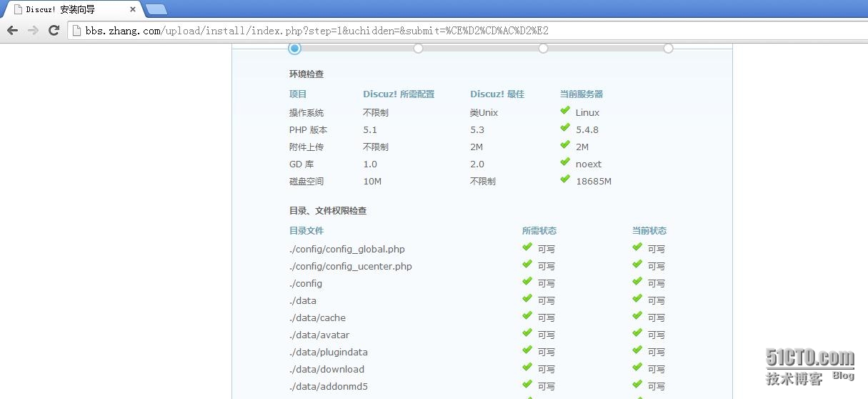This screenshot has width=868, height=399.
Task: Reload the page with refresh icon
Action: tap(54, 30)
